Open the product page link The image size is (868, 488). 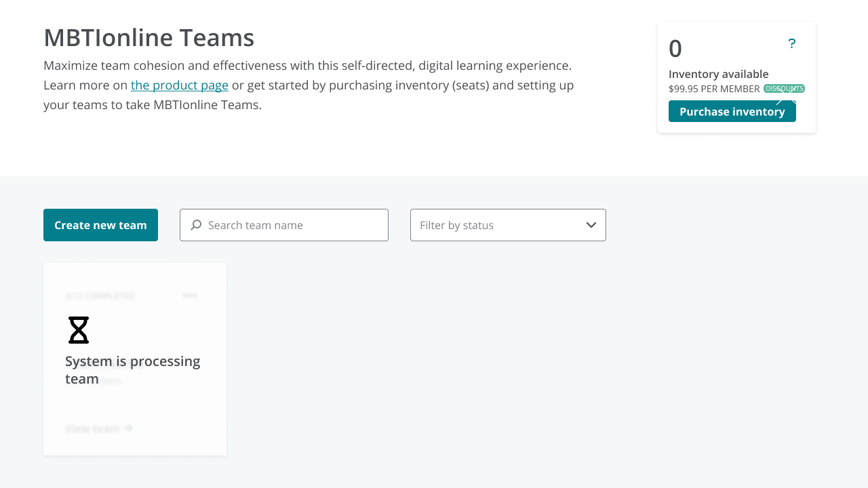pyautogui.click(x=180, y=85)
